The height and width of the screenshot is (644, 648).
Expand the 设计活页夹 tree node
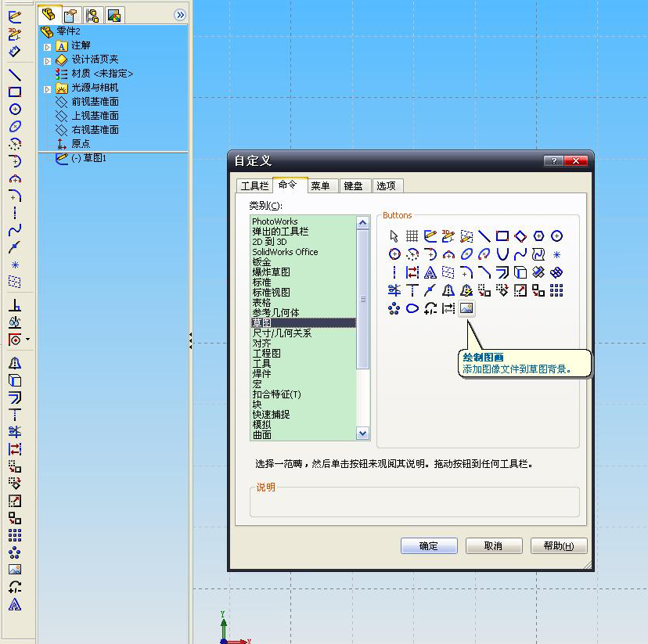[x=47, y=61]
